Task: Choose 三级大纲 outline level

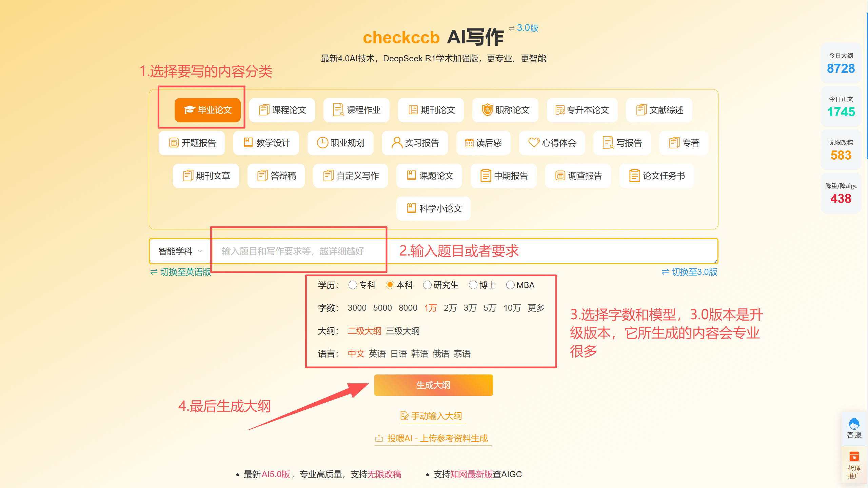Action: point(402,331)
